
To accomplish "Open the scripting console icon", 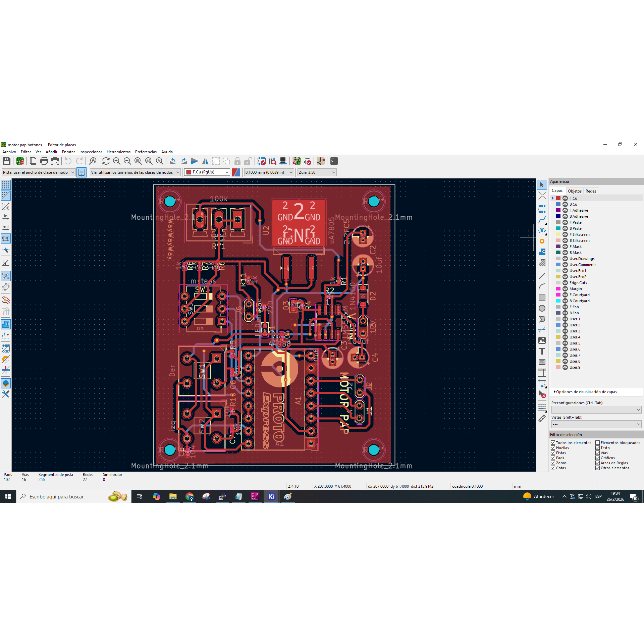I will click(x=334, y=161).
